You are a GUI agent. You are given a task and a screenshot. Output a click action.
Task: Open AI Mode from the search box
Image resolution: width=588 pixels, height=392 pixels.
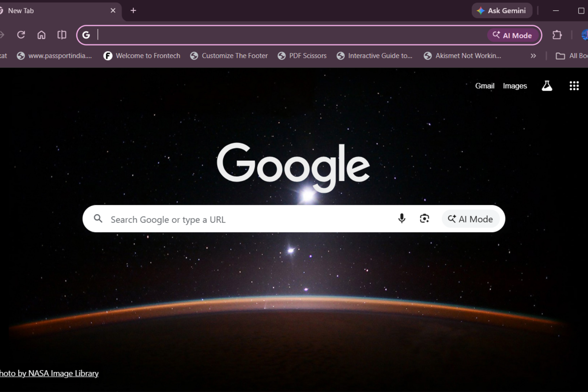point(471,219)
